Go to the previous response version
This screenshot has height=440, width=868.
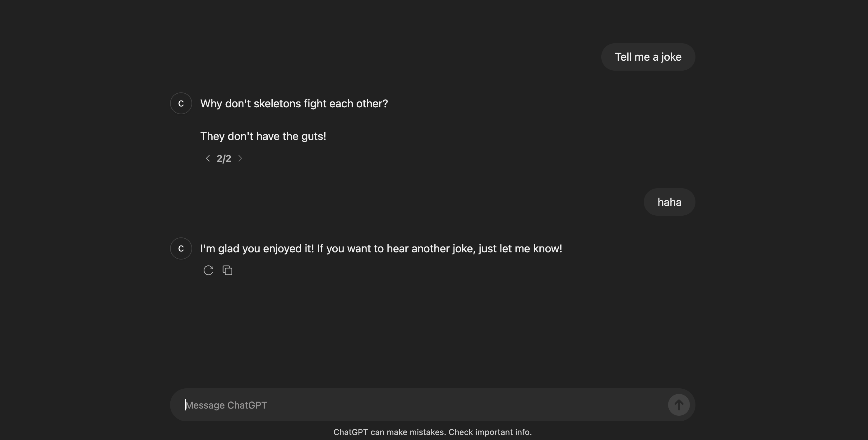tap(208, 158)
